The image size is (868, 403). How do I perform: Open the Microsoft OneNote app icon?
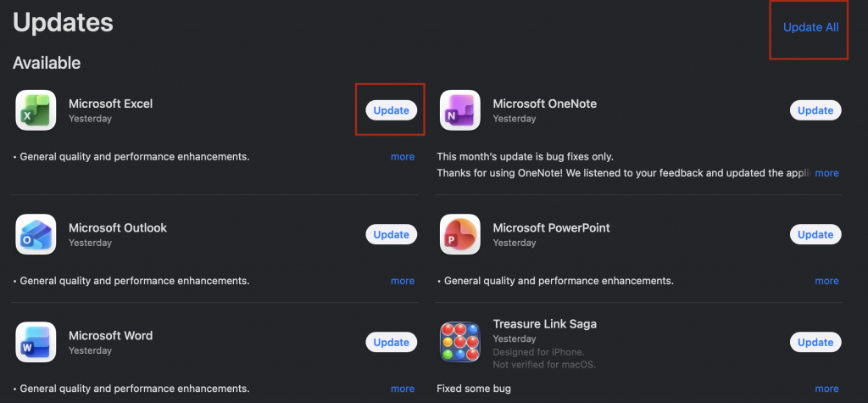point(460,110)
